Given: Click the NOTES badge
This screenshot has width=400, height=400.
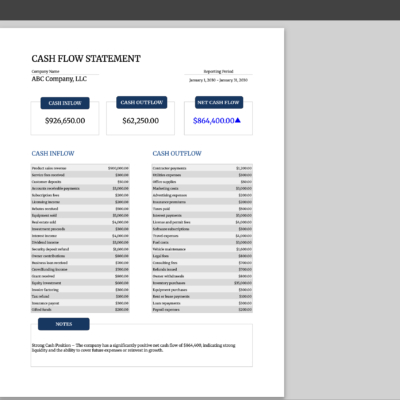Looking at the screenshot, I should pos(64,324).
